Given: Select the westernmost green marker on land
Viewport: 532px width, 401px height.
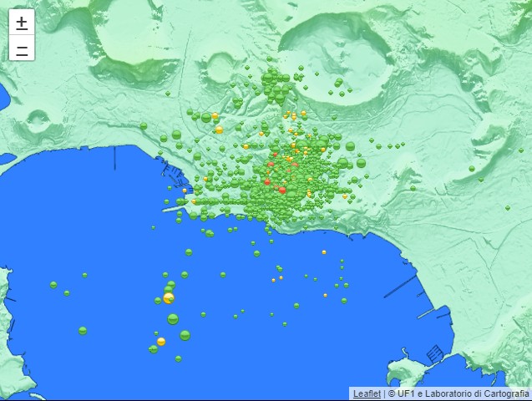Looking at the screenshot, I should click(143, 126).
